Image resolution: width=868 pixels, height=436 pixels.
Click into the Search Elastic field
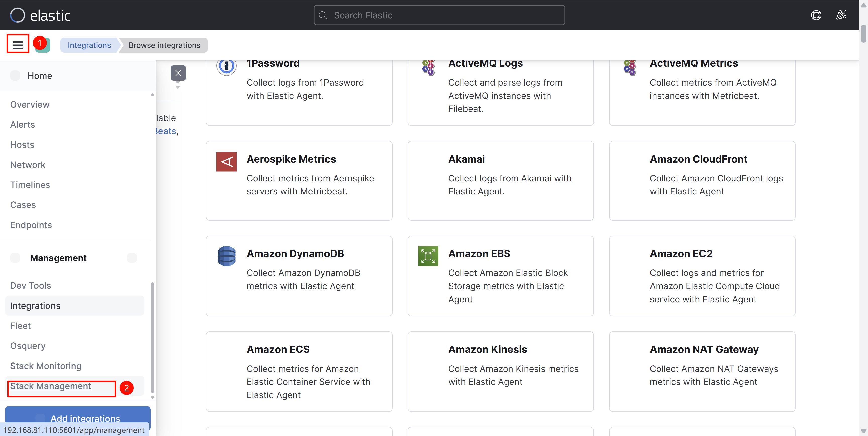[439, 15]
